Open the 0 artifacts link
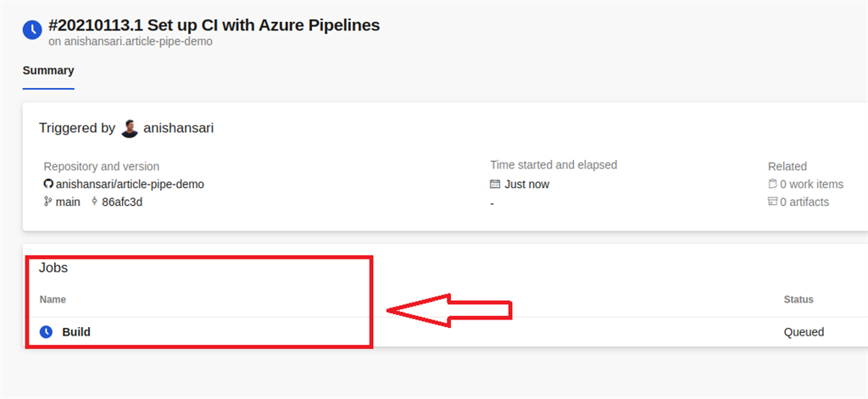Screen dimensions: 868x399 click(804, 202)
